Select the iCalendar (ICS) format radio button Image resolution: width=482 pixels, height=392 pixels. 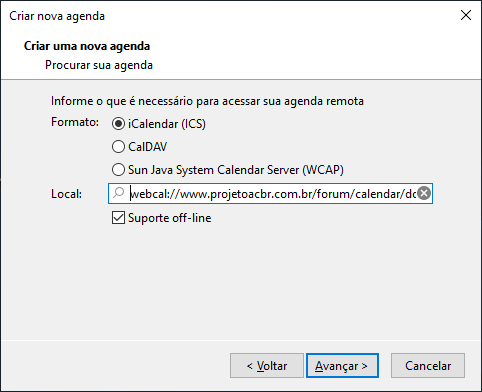118,124
